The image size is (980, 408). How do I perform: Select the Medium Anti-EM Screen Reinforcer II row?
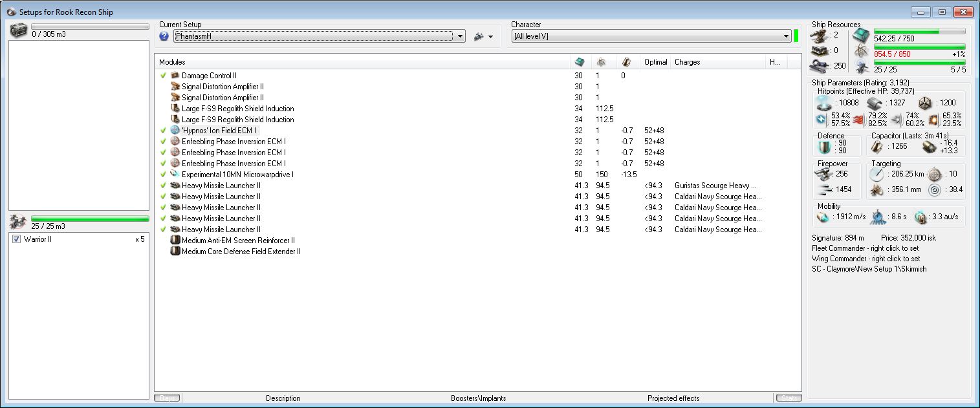coord(477,241)
